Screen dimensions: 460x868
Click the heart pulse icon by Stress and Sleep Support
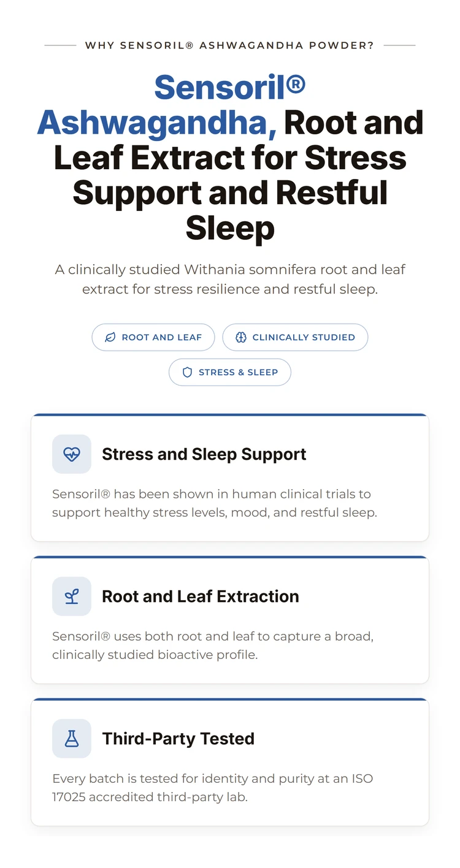72,454
